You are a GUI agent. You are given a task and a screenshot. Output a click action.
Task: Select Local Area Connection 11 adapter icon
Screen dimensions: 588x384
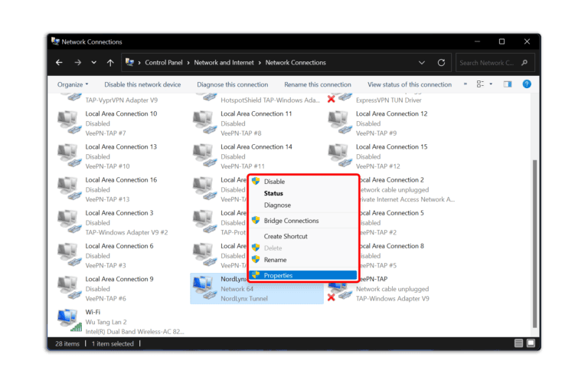point(204,123)
